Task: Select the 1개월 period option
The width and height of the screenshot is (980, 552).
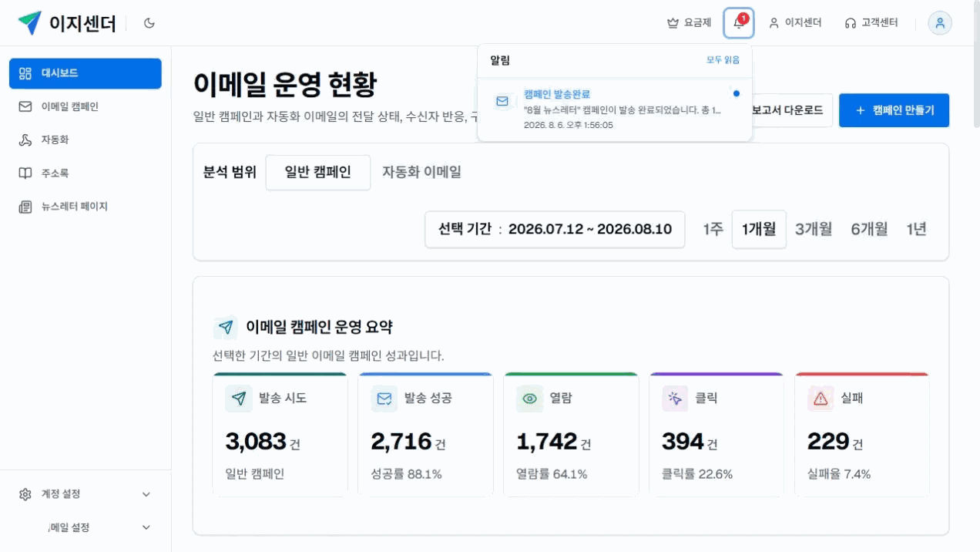Action: point(759,229)
